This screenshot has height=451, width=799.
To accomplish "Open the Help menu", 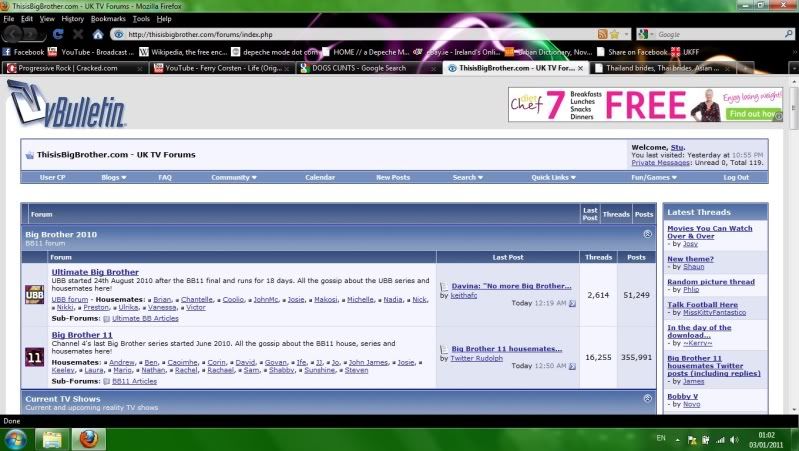I will pos(164,19).
